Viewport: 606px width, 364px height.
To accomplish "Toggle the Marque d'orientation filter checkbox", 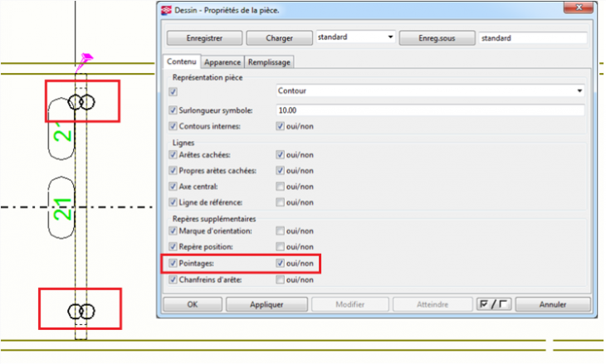I will tap(173, 231).
